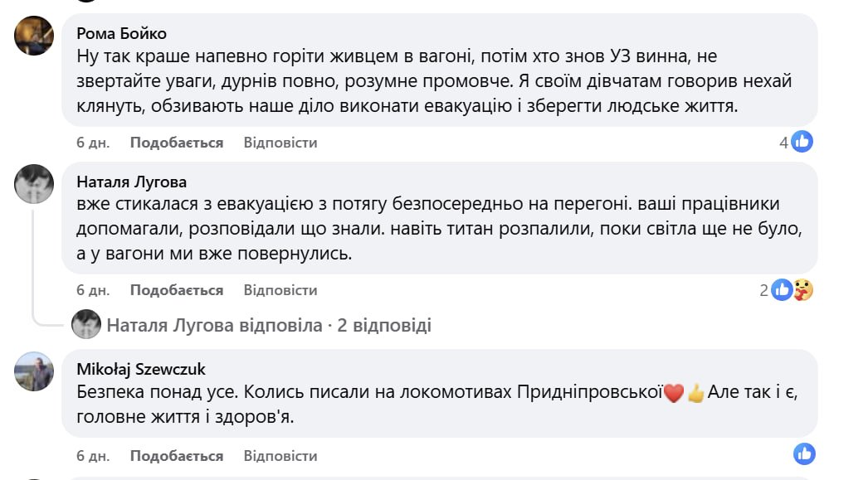
Task: Click hug reaction emoji on Наталя Лугова's comment
Action: click(802, 289)
